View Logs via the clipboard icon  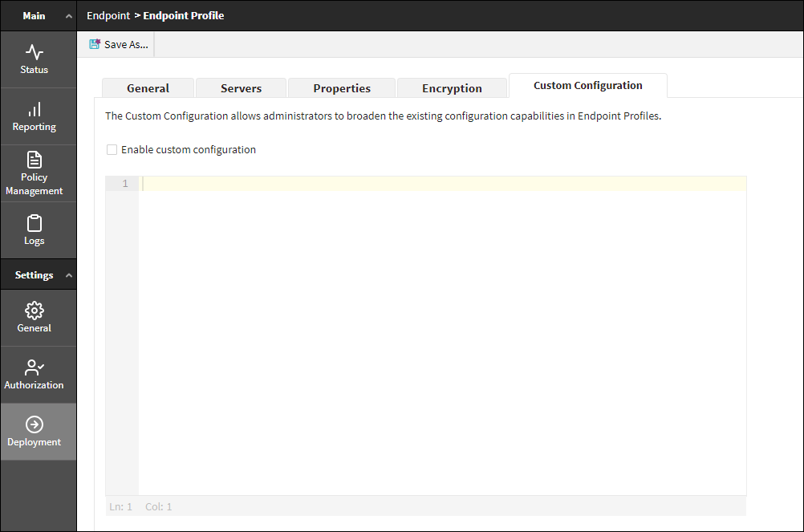tap(35, 224)
